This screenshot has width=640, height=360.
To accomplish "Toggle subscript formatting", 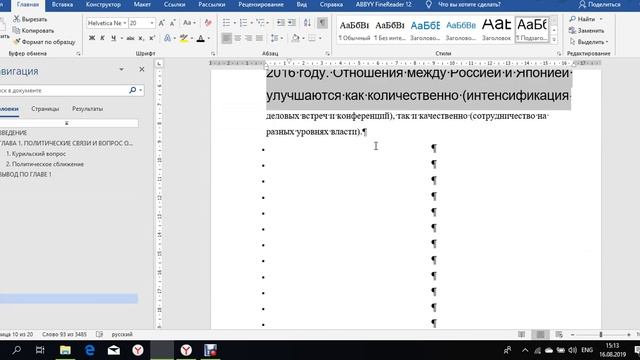I will (x=141, y=38).
